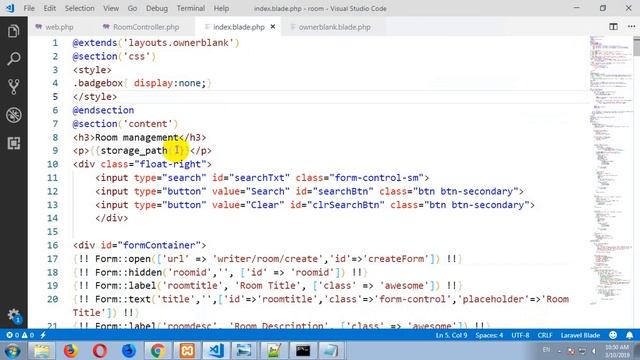Select the index.blade.php tab
Viewport: 640px width, 360px height.
pos(239,27)
